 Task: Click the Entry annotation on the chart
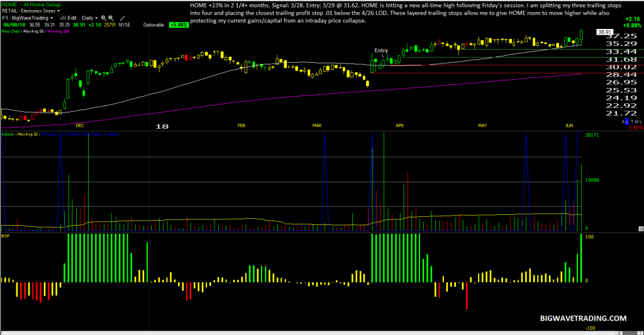381,50
